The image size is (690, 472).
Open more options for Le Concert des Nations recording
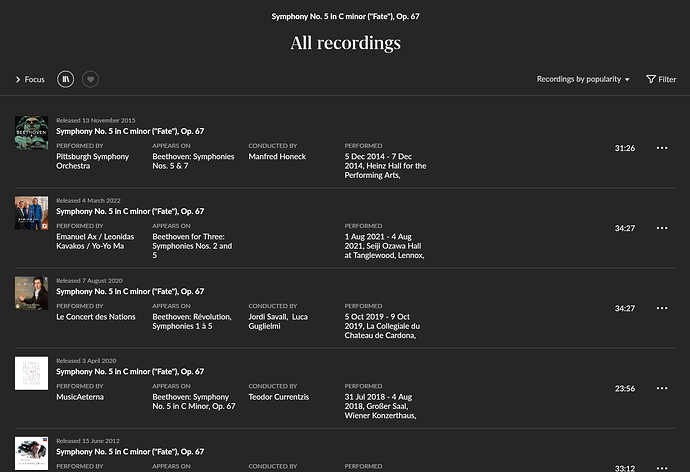click(661, 308)
